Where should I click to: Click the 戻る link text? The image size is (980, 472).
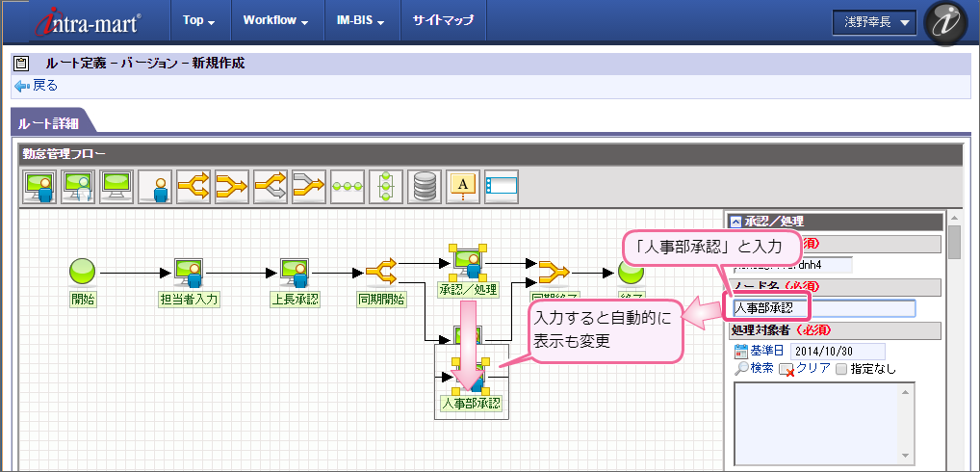[45, 86]
